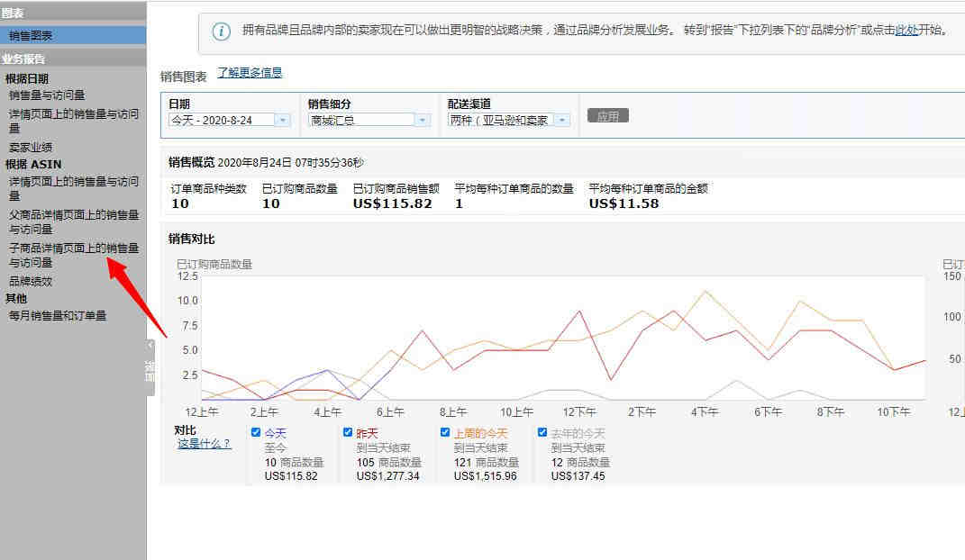Open 销售量与访问量 report
This screenshot has height=560, width=965.
pos(47,95)
